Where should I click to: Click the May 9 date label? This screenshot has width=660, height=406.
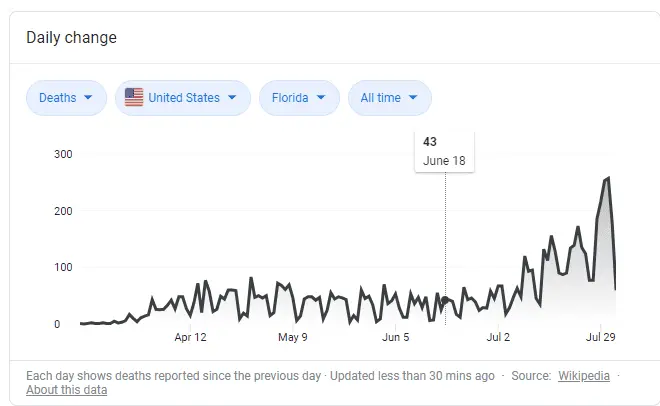[292, 338]
